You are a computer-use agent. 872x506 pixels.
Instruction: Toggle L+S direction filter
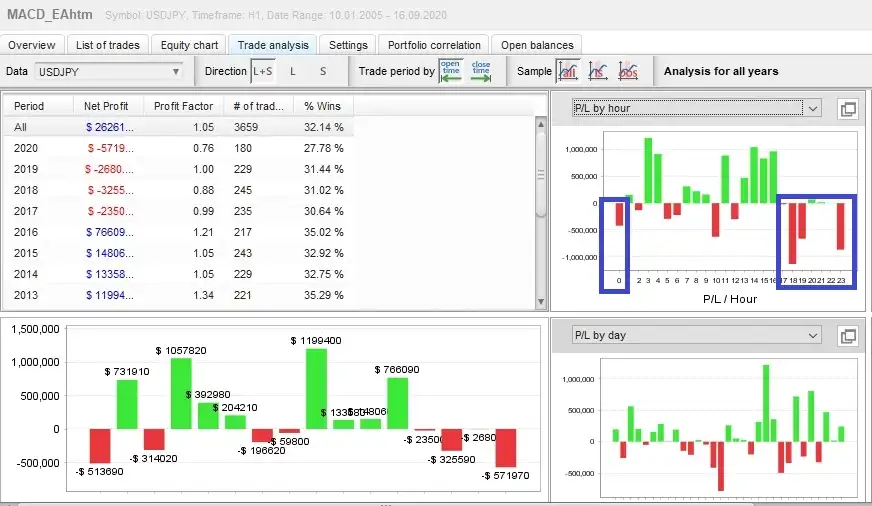tap(264, 71)
